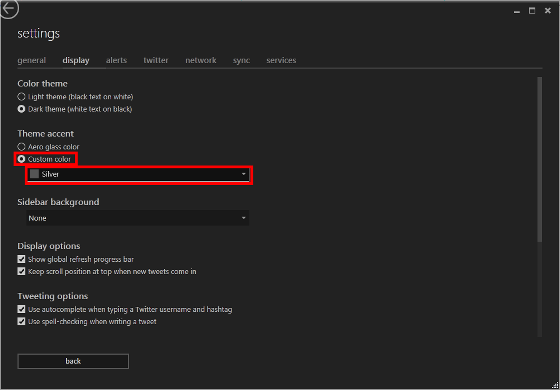Viewport: 560px width, 390px height.
Task: Click the Sidebar background heading
Action: pyautogui.click(x=59, y=202)
